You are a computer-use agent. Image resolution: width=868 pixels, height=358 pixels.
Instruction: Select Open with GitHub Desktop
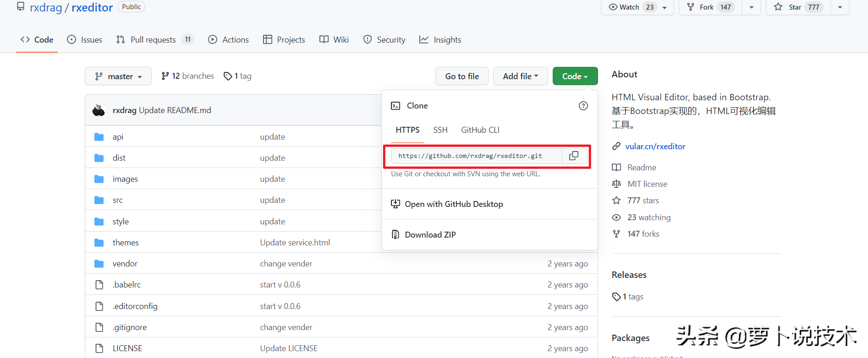[489, 204]
